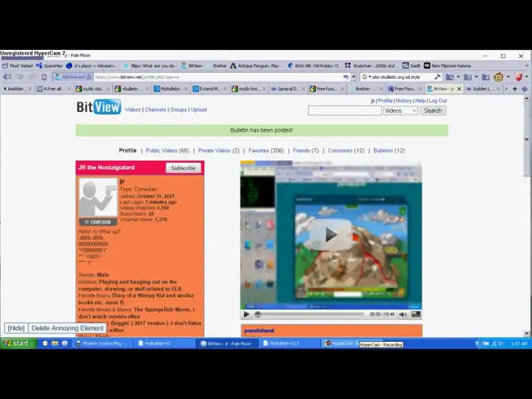
Task: Click the monkey extension icon in toolbar
Action: 498,77
